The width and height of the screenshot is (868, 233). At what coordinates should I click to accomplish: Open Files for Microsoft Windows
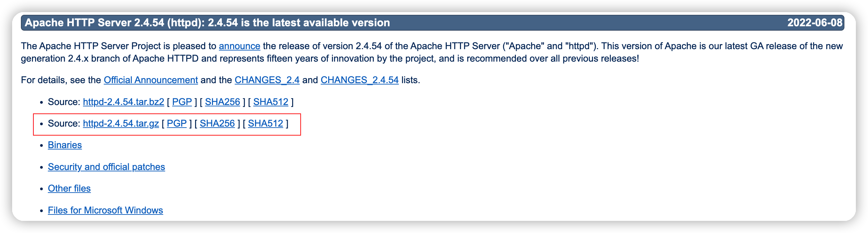(x=105, y=210)
